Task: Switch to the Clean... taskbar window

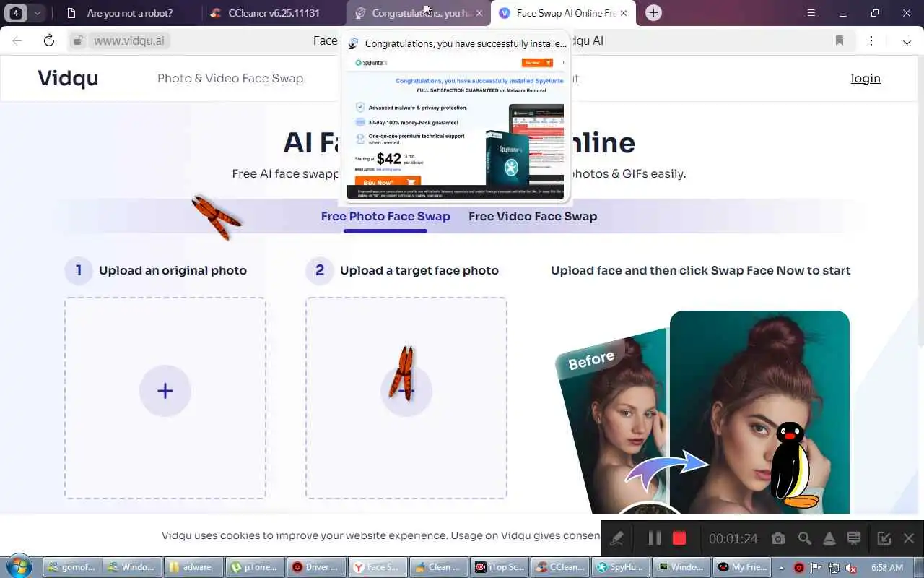Action: [x=437, y=567]
